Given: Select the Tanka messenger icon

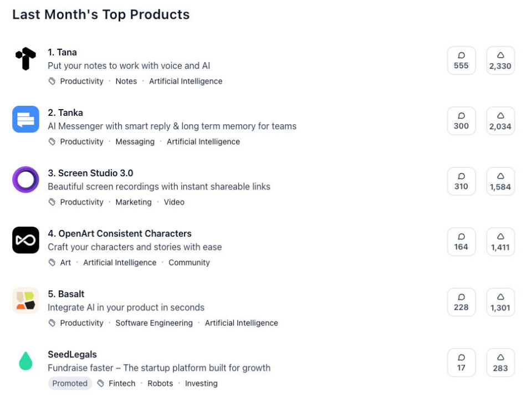Looking at the screenshot, I should (x=25, y=119).
